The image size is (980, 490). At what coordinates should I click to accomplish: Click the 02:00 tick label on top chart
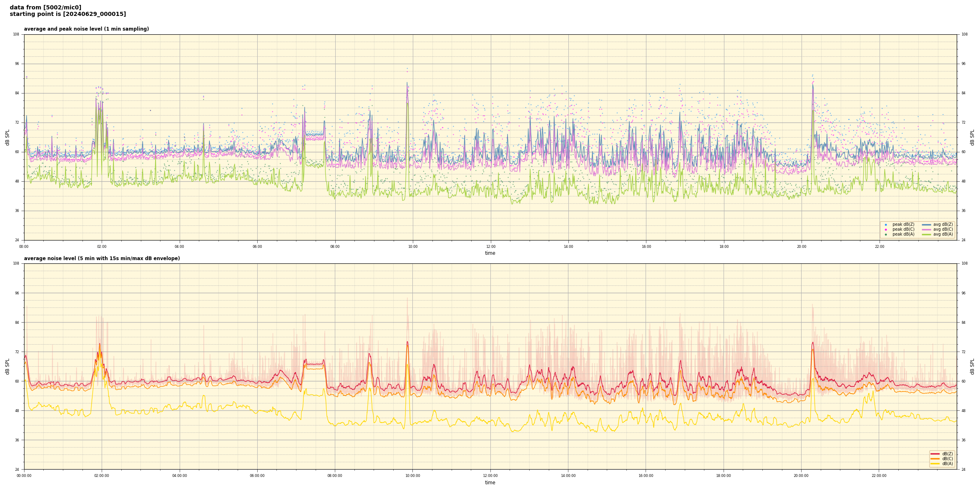click(x=102, y=247)
